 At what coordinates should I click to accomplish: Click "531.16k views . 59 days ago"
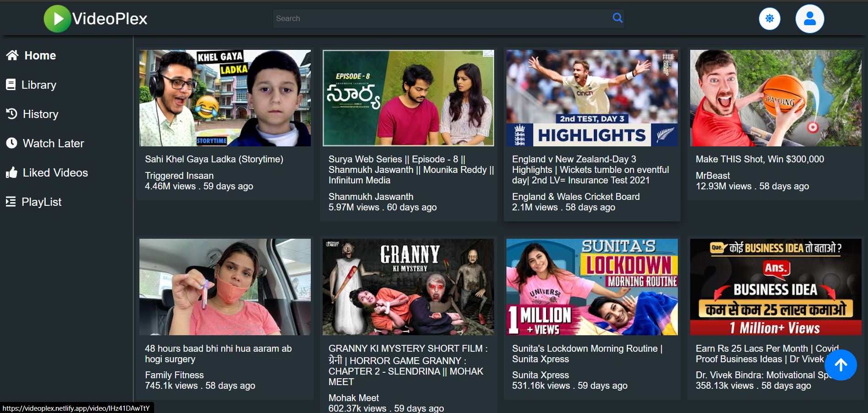tap(570, 386)
